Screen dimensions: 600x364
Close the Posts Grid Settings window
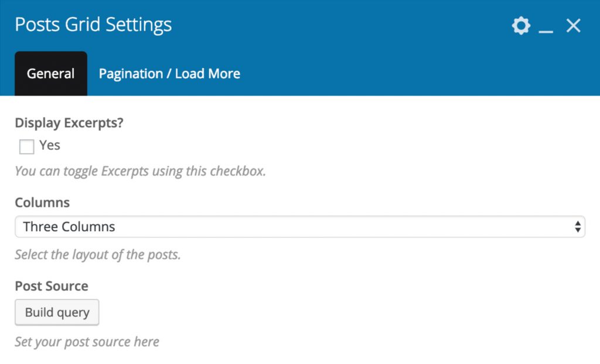573,26
